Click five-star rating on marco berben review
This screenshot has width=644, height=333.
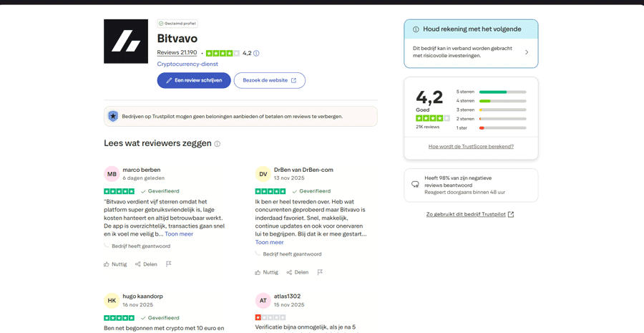pyautogui.click(x=119, y=191)
